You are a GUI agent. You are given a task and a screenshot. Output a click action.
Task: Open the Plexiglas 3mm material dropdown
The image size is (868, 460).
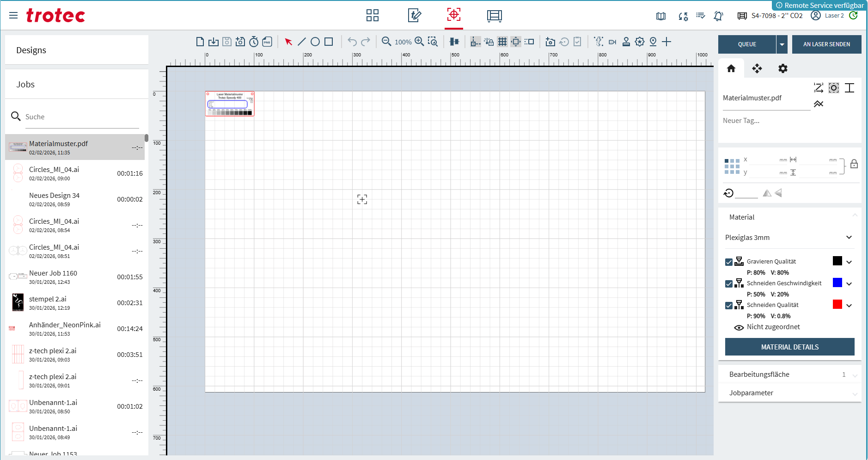(789, 238)
